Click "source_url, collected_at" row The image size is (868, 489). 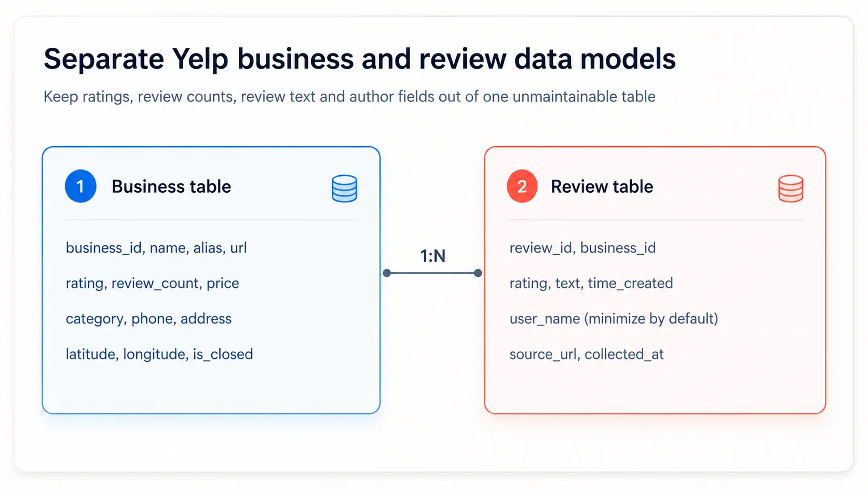pyautogui.click(x=587, y=354)
